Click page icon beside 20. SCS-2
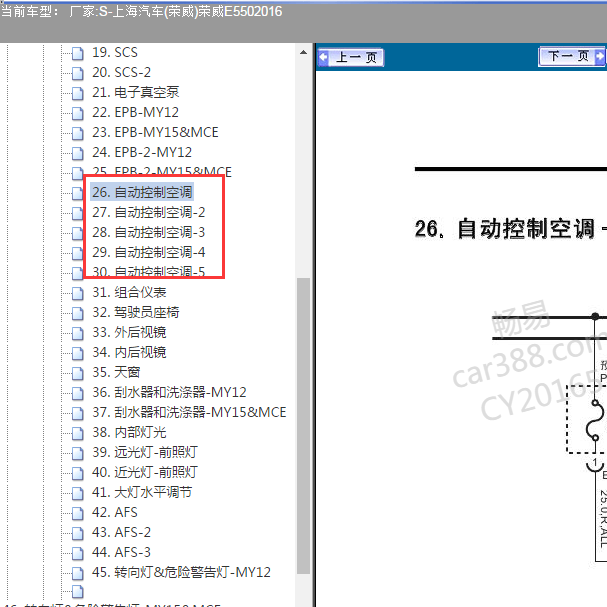The width and height of the screenshot is (607, 607). coord(78,74)
